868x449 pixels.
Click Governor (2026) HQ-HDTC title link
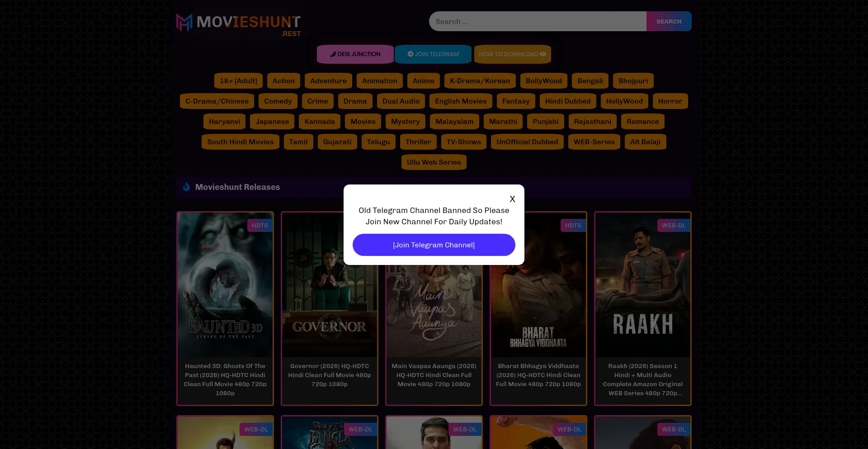tap(330, 375)
